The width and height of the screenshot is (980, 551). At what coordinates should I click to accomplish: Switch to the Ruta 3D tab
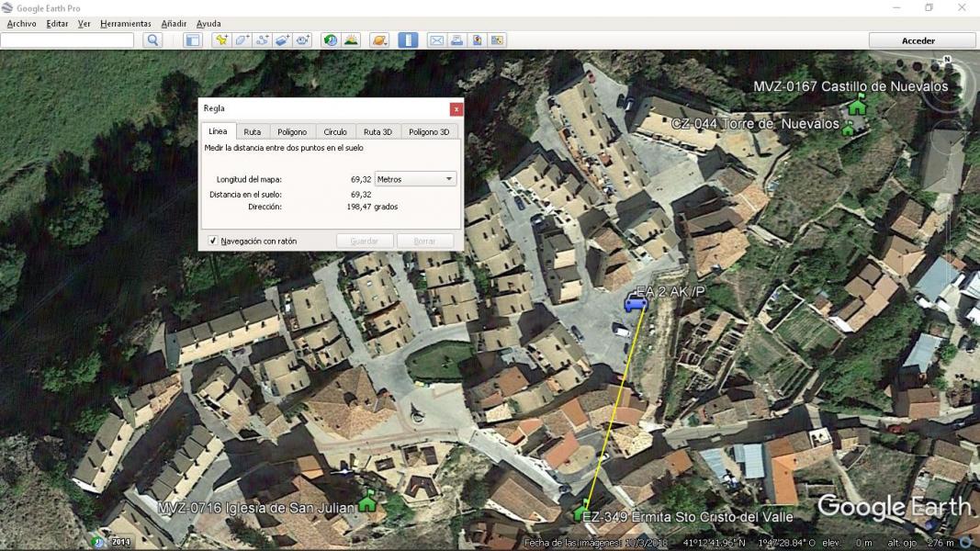(x=377, y=131)
